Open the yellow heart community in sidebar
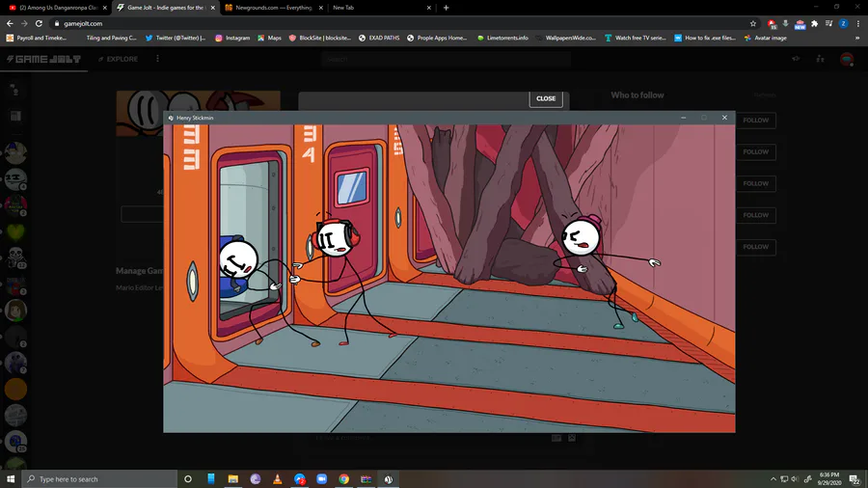Screen dimensions: 868x488 [x=15, y=231]
